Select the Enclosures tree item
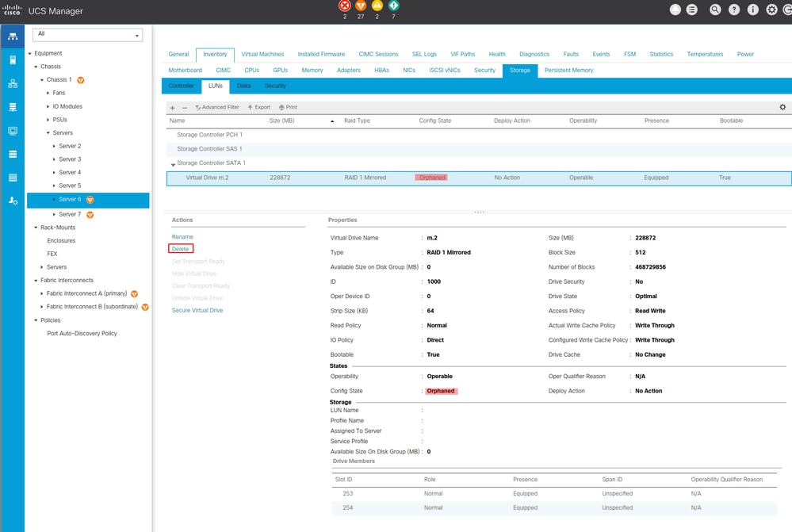 61,241
